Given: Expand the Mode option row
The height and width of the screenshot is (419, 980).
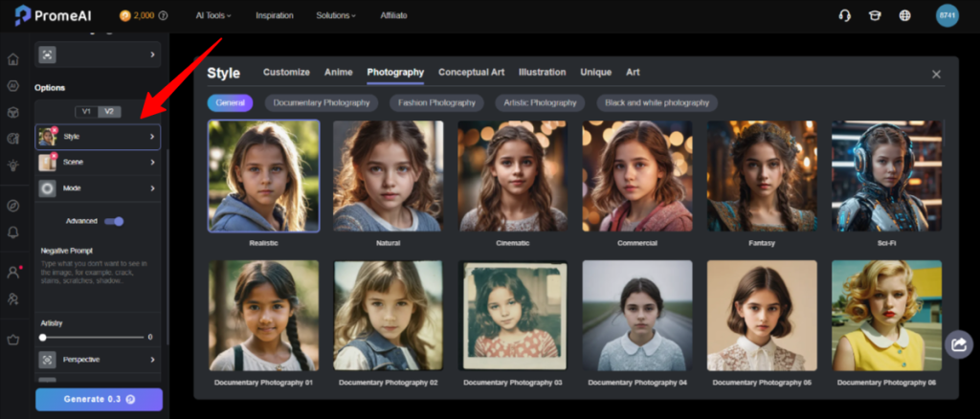Looking at the screenshot, I should pos(98,188).
